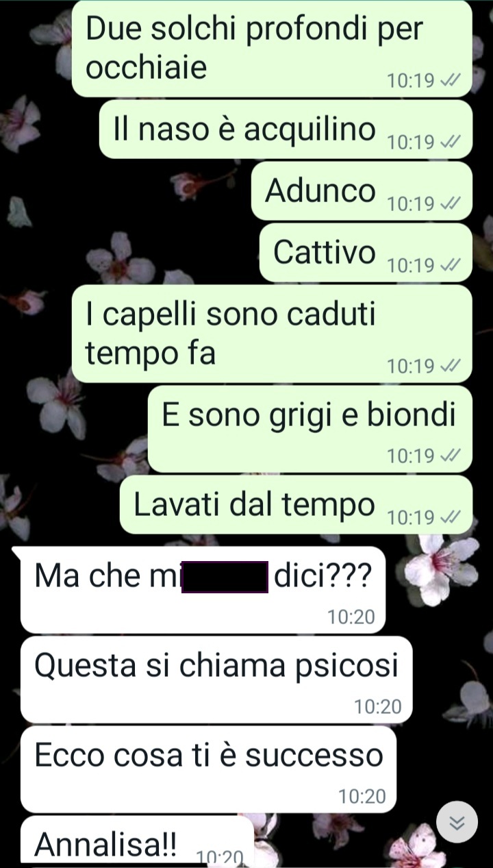This screenshot has height=868, width=493.
Task: Select the 'Il naso è acquilino' message bubble
Action: [286, 130]
